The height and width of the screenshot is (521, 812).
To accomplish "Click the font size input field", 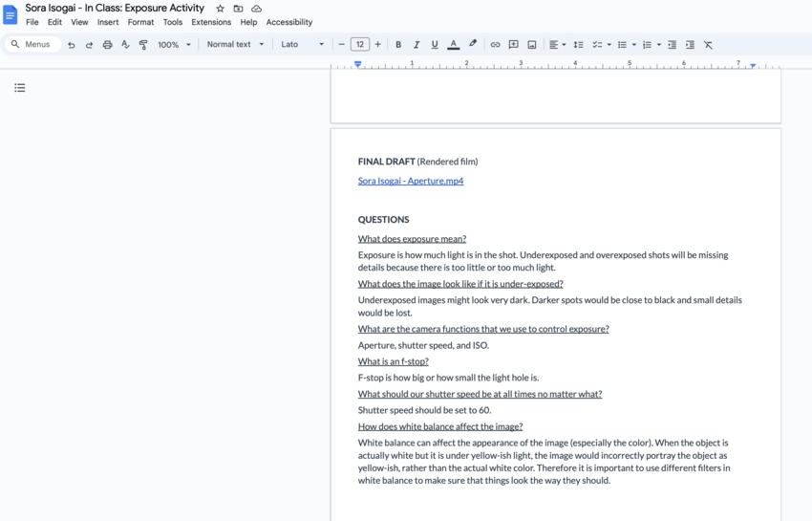I will tap(359, 45).
